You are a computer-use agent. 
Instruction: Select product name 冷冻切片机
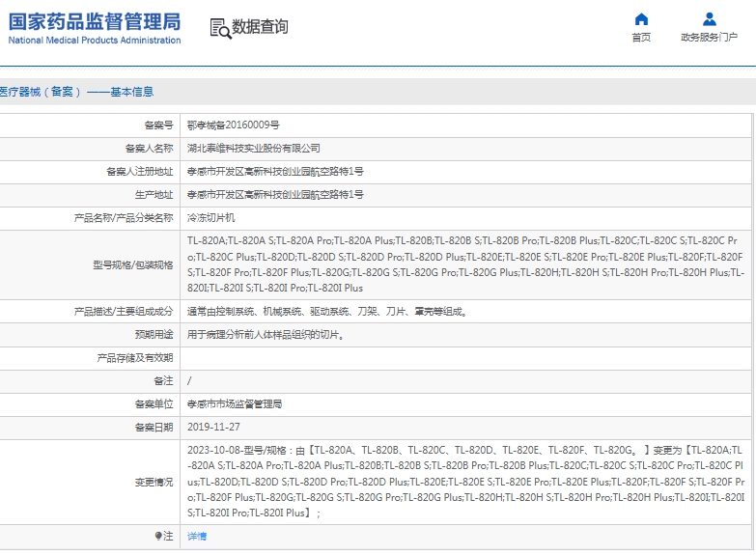211,218
